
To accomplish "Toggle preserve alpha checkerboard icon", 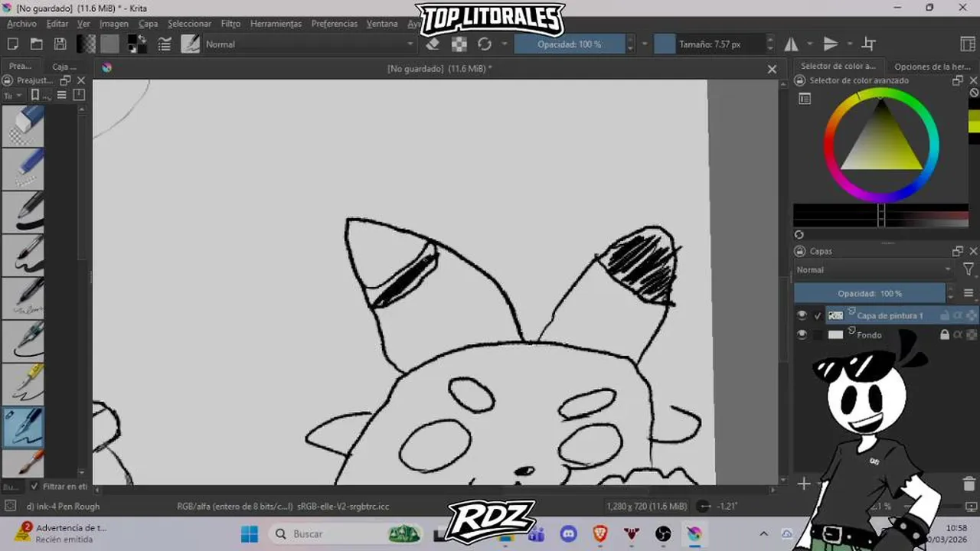I will pos(459,44).
